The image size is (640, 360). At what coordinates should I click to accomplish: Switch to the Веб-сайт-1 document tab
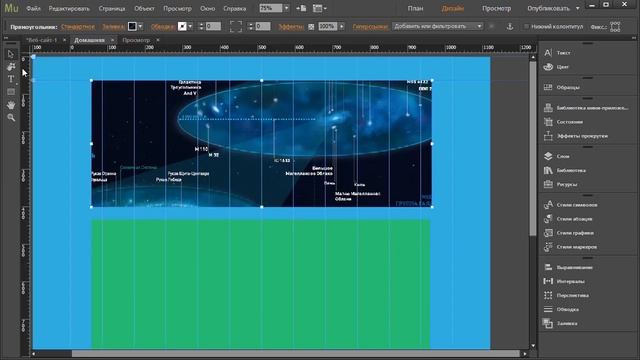tap(41, 40)
